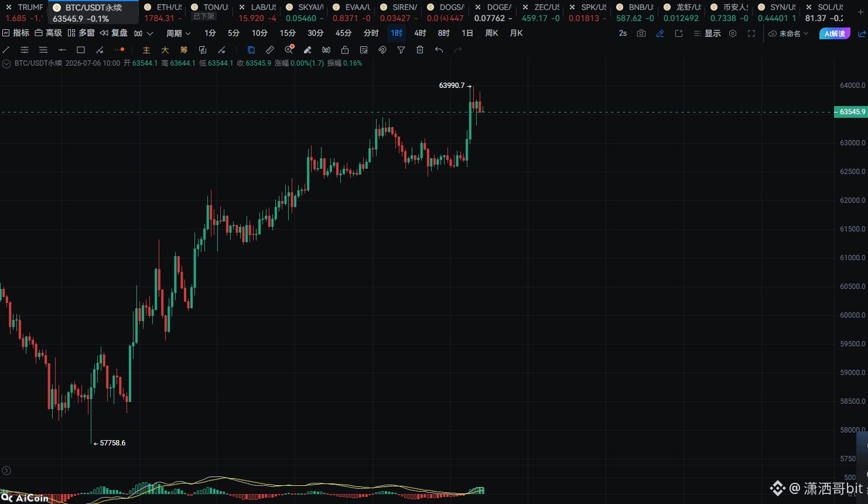Open the 显示 display options

point(707,33)
